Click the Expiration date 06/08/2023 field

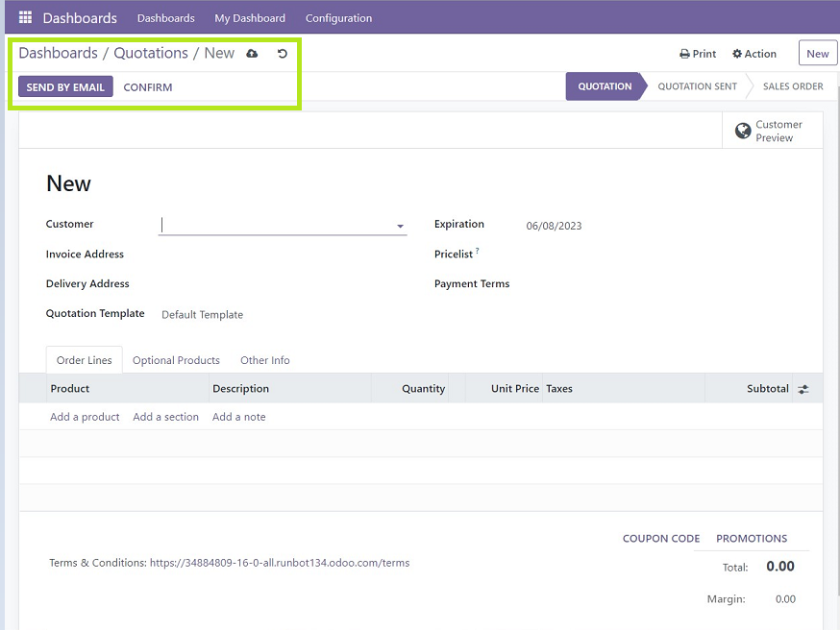pyautogui.click(x=554, y=226)
